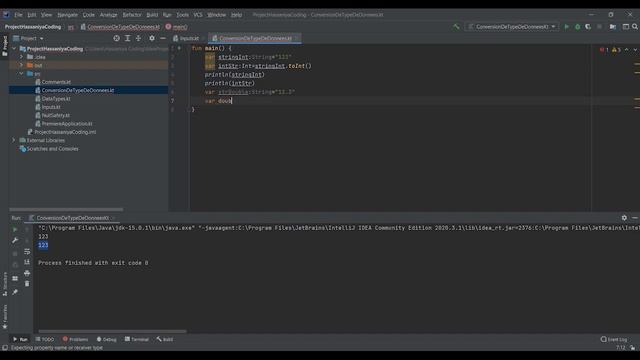Pin the Run tab with the pin icon
640x360 pixels.
point(15,292)
